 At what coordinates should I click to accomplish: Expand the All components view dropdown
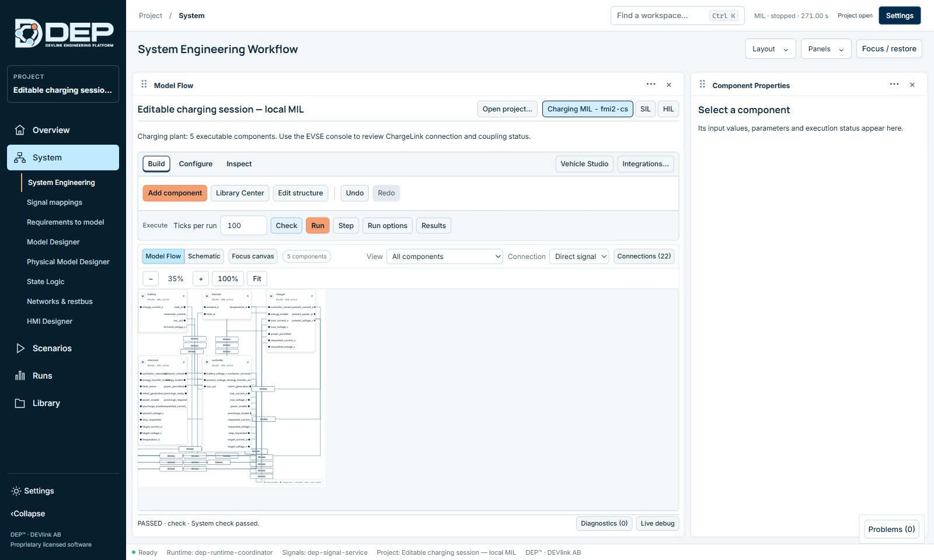coord(445,257)
